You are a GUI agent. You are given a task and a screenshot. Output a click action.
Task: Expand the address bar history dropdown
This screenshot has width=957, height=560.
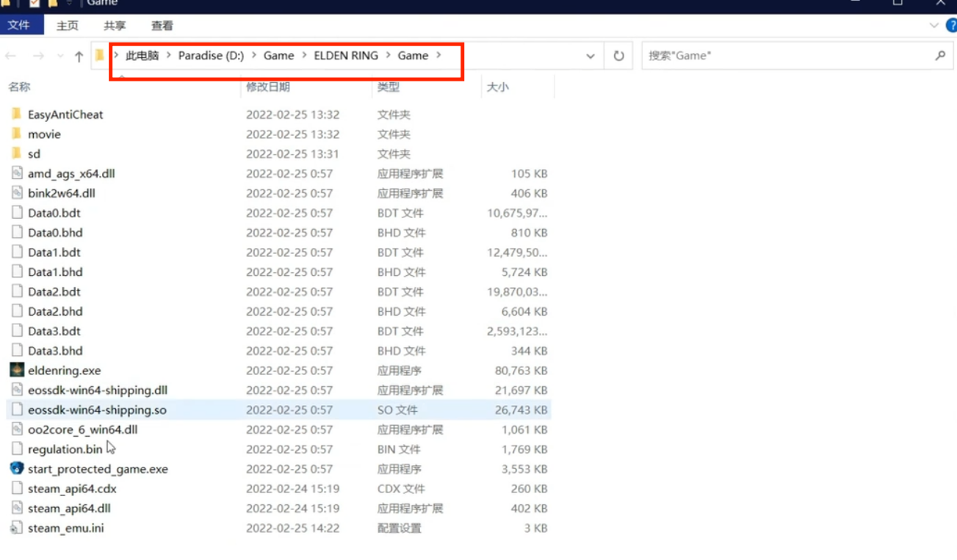[590, 56]
